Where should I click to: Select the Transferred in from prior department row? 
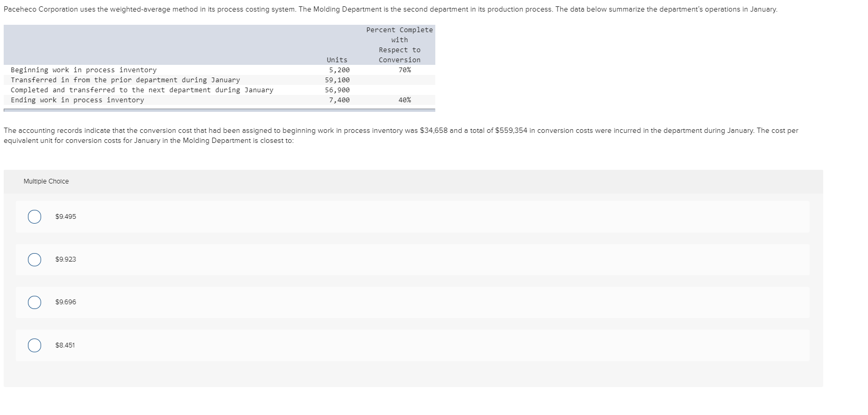[125, 80]
